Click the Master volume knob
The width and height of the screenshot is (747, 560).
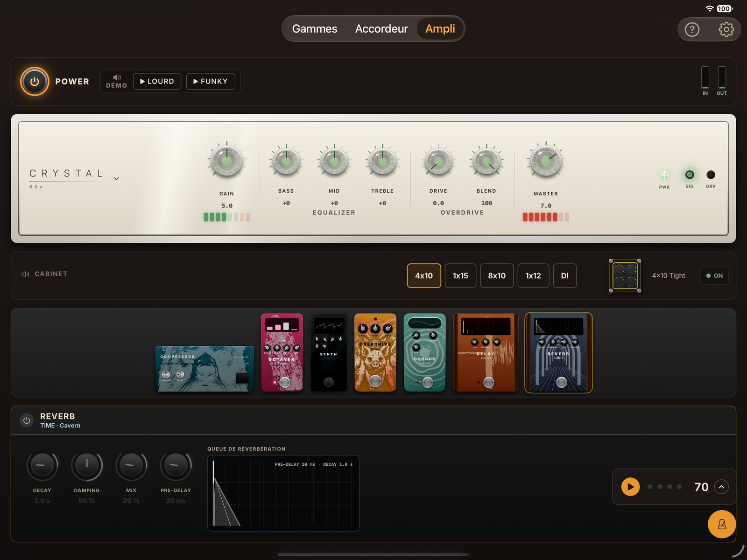point(546,161)
